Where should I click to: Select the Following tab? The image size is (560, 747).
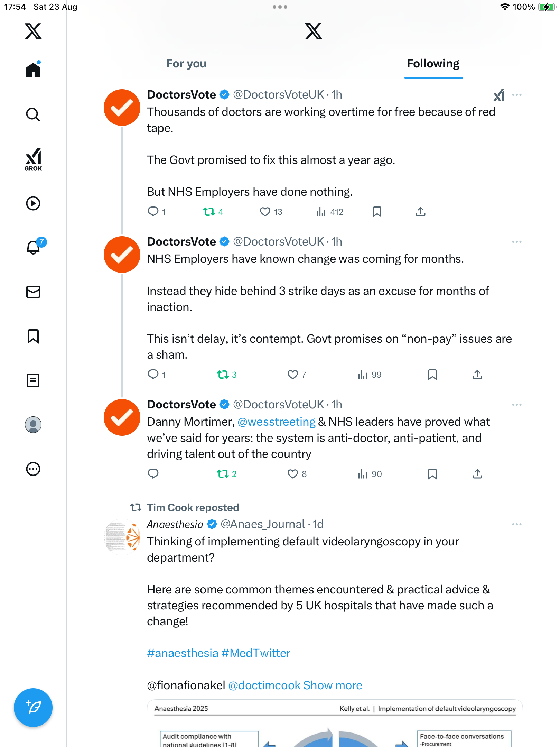coord(433,64)
